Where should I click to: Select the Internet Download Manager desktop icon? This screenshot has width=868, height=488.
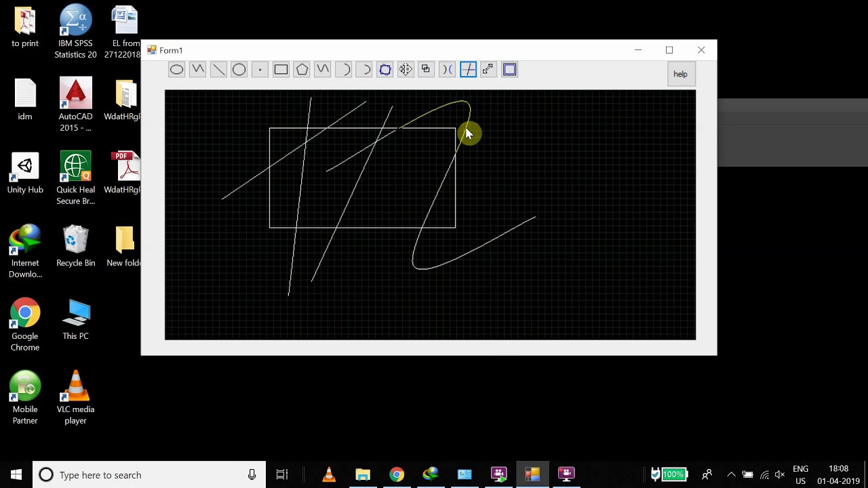pos(25,251)
